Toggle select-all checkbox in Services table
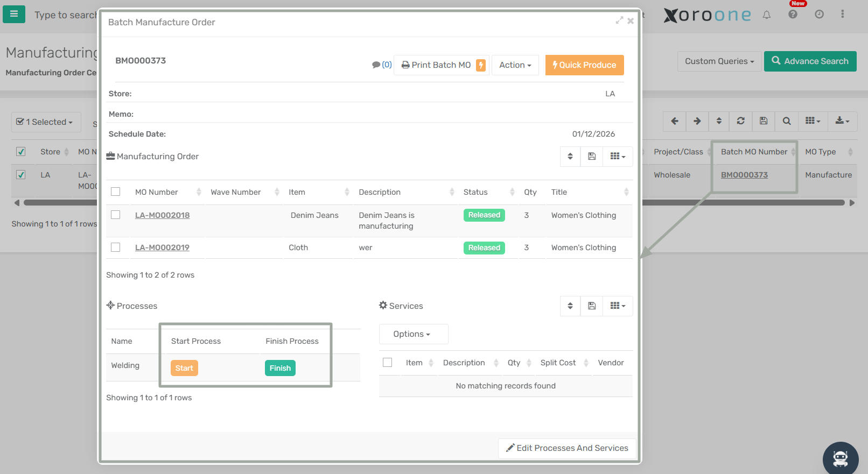868x474 pixels. (387, 363)
